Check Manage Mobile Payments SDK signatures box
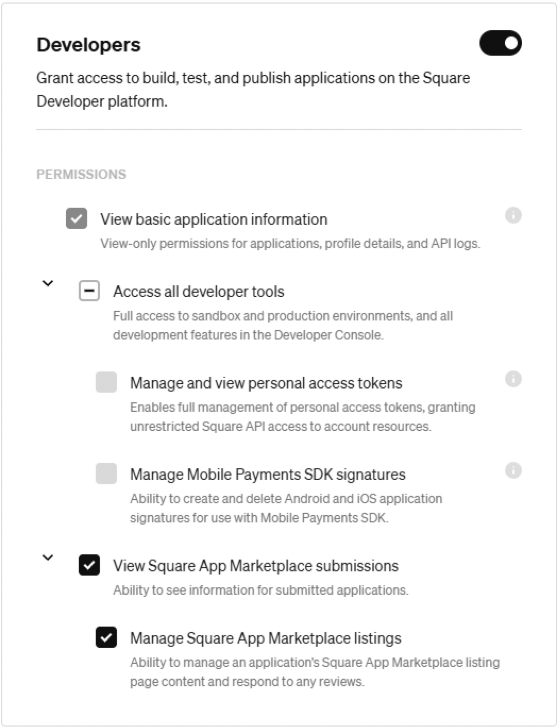This screenshot has height=728, width=560. coord(106,473)
